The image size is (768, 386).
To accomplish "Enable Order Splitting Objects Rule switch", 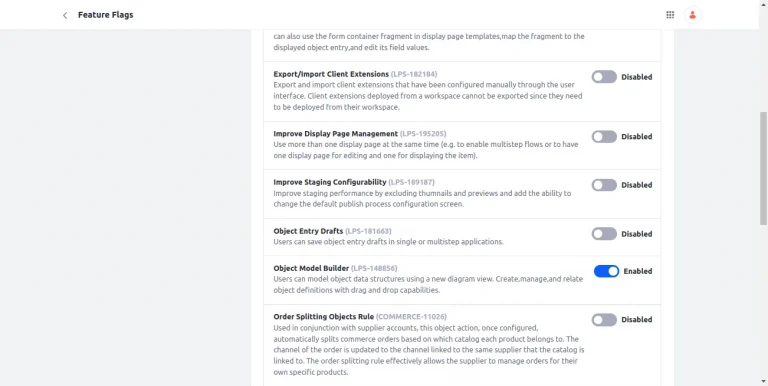I will point(604,320).
